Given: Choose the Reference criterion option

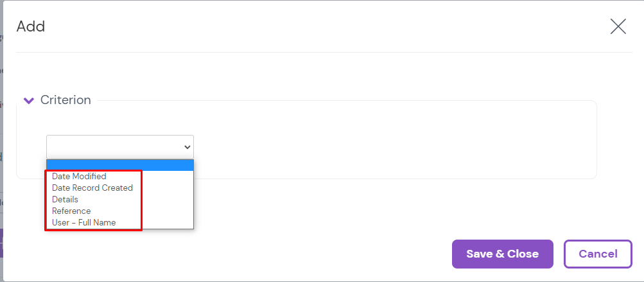Looking at the screenshot, I should tap(71, 211).
